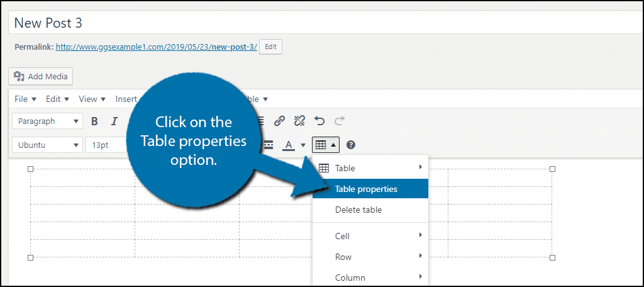Toggle italic formatting
This screenshot has width=644, height=287.
(114, 121)
